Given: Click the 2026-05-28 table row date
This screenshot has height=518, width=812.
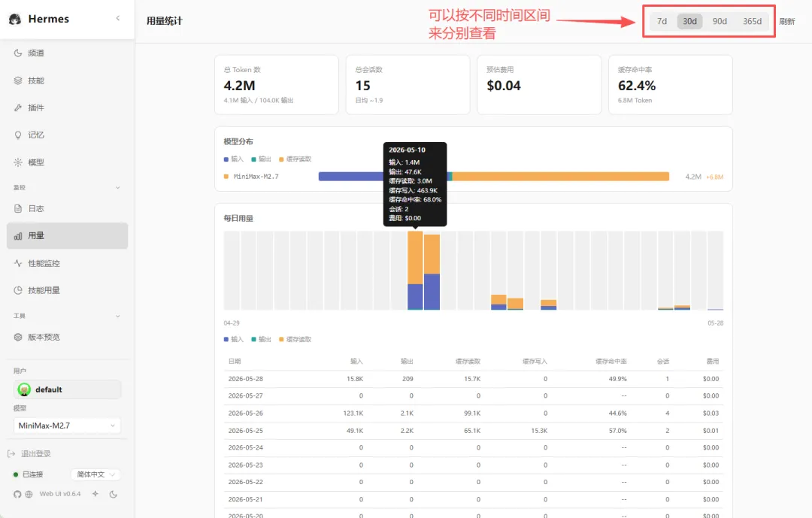Looking at the screenshot, I should click(245, 379).
